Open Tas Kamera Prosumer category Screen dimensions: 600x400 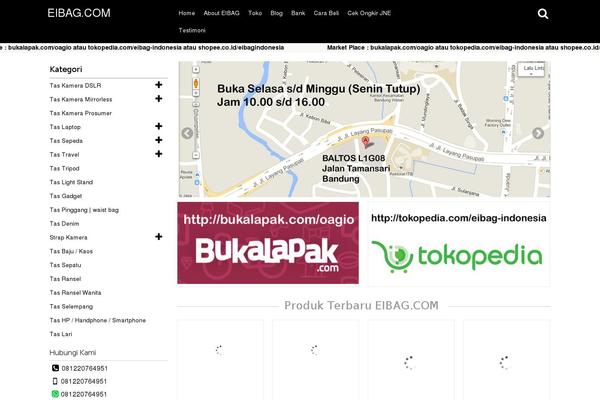pos(80,113)
